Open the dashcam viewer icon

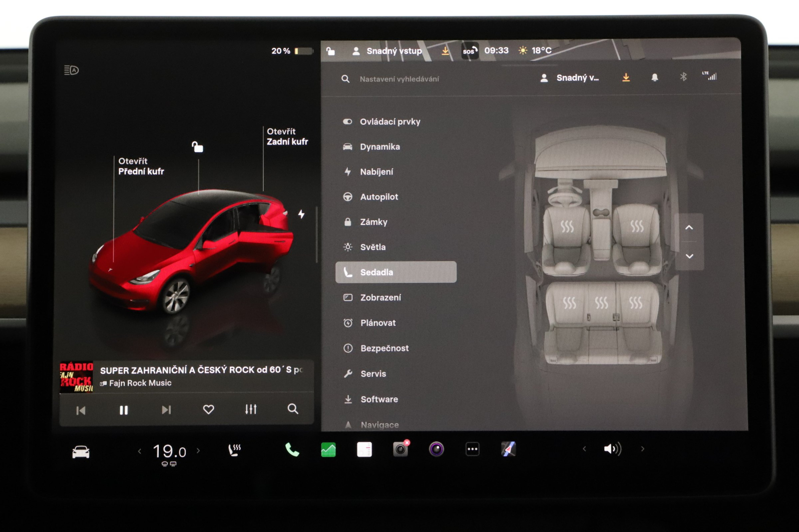coord(399,449)
